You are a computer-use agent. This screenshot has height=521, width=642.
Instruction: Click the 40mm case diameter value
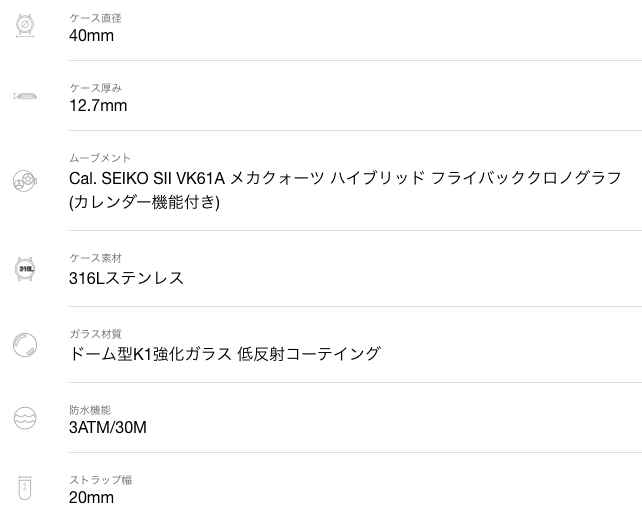coord(91,36)
